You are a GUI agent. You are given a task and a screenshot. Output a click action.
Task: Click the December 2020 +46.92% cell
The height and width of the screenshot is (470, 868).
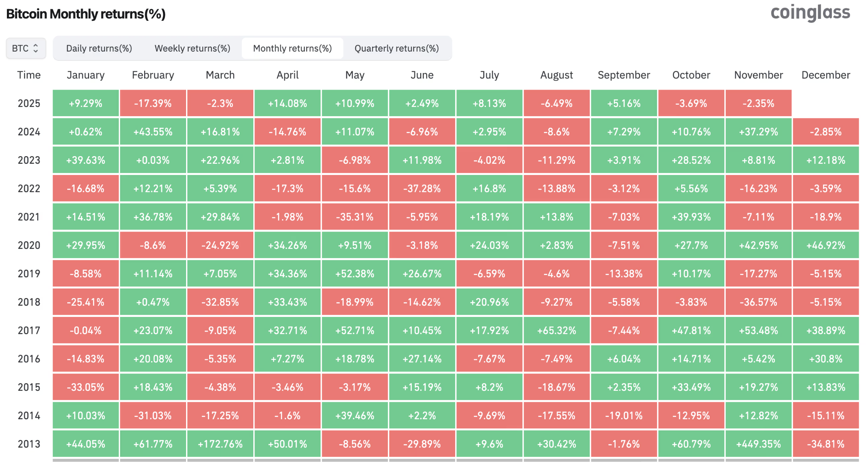(x=825, y=245)
